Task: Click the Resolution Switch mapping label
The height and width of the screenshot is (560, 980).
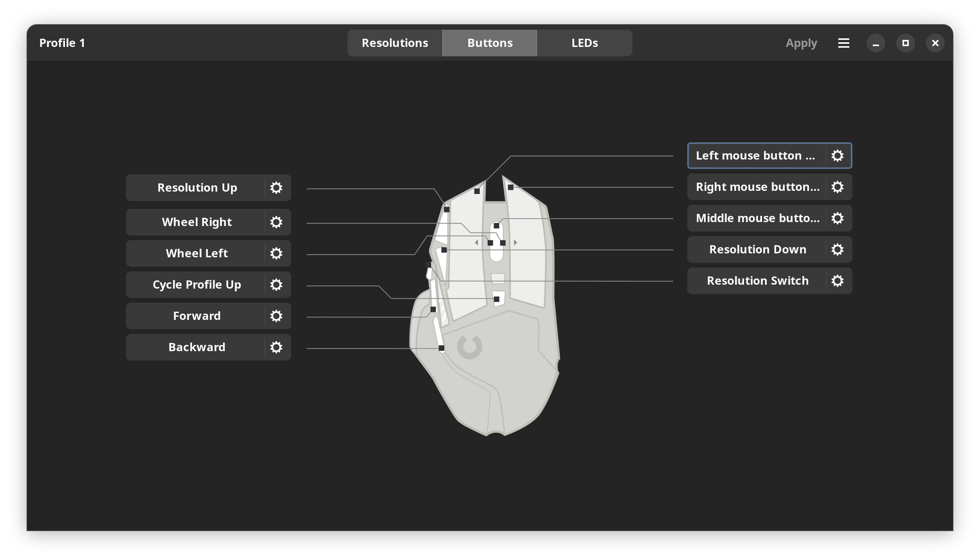Action: coord(757,281)
